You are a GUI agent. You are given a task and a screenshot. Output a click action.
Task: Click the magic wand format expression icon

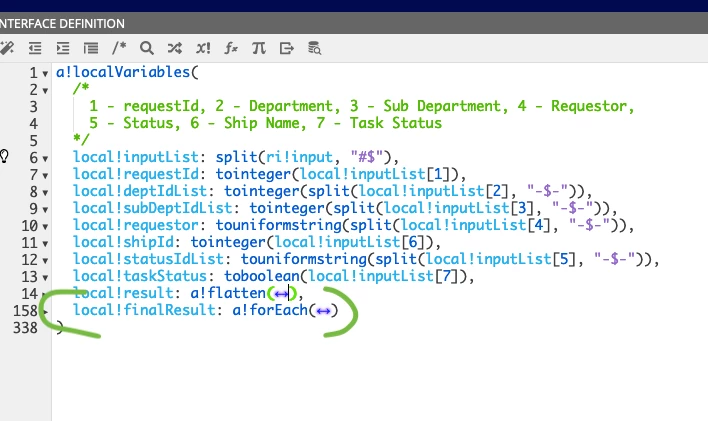pos(6,48)
